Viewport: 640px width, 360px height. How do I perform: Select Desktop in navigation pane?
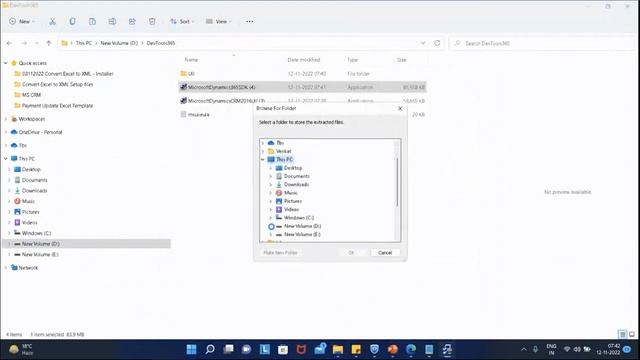pyautogui.click(x=31, y=169)
